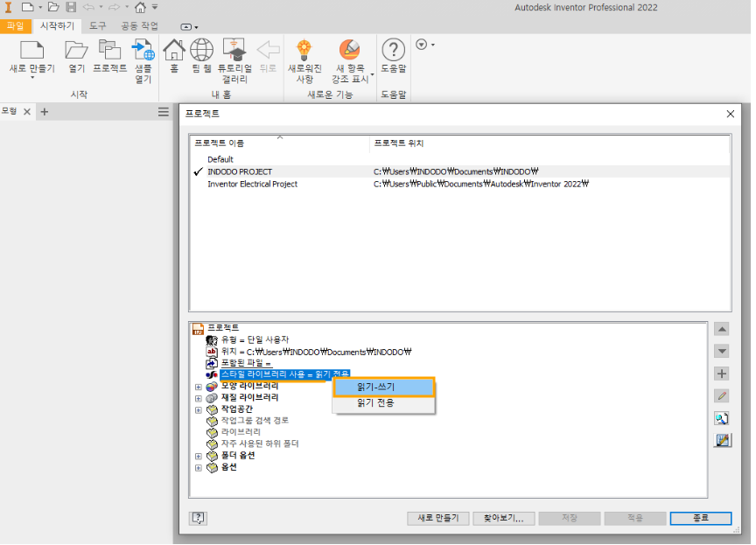Click the 새로 만들기 ribbon icon

point(31,50)
